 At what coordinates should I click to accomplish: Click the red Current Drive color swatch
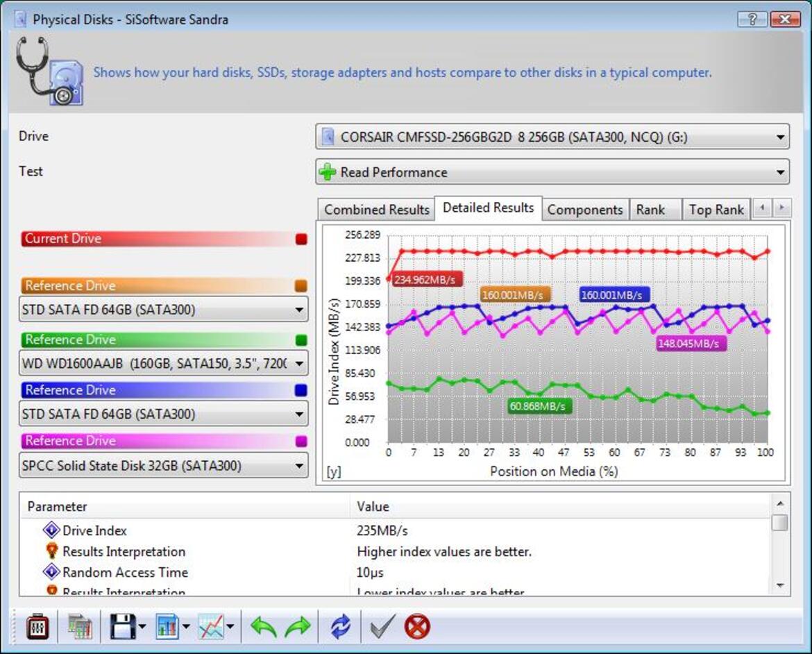pyautogui.click(x=301, y=239)
